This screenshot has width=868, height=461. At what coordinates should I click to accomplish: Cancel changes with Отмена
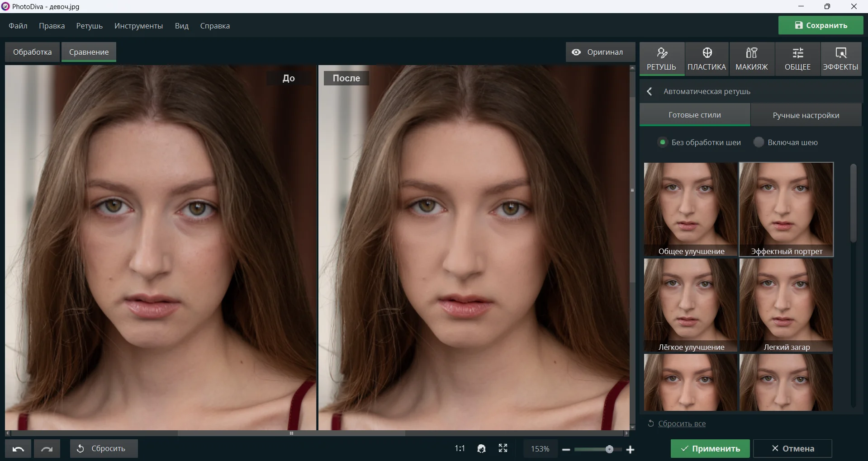point(792,449)
